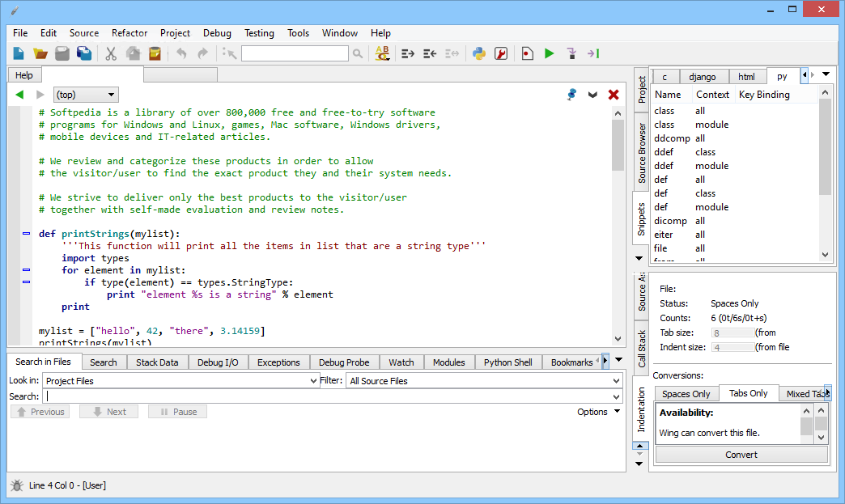
Task: Click in the toolbar search text field
Action: tap(295, 53)
